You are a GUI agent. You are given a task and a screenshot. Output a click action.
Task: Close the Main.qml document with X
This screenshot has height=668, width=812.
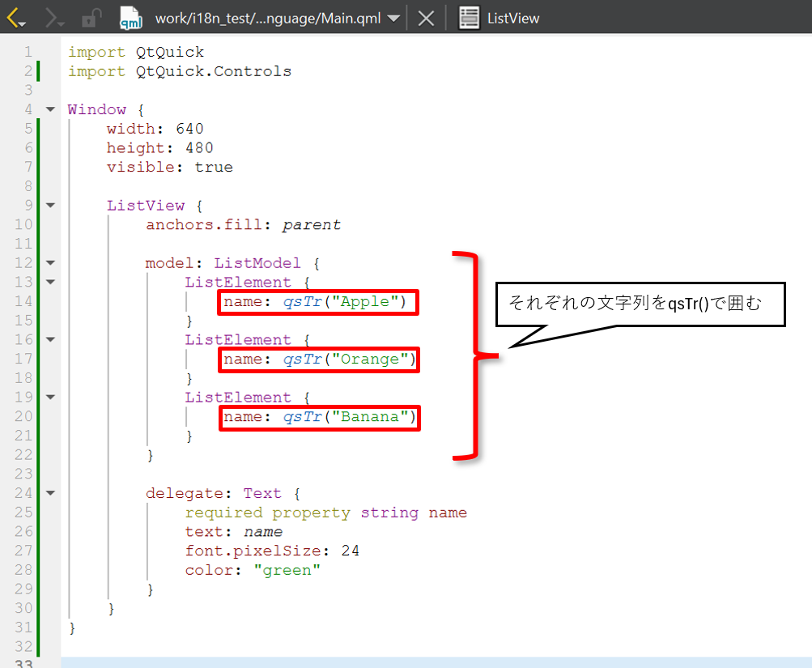(426, 18)
